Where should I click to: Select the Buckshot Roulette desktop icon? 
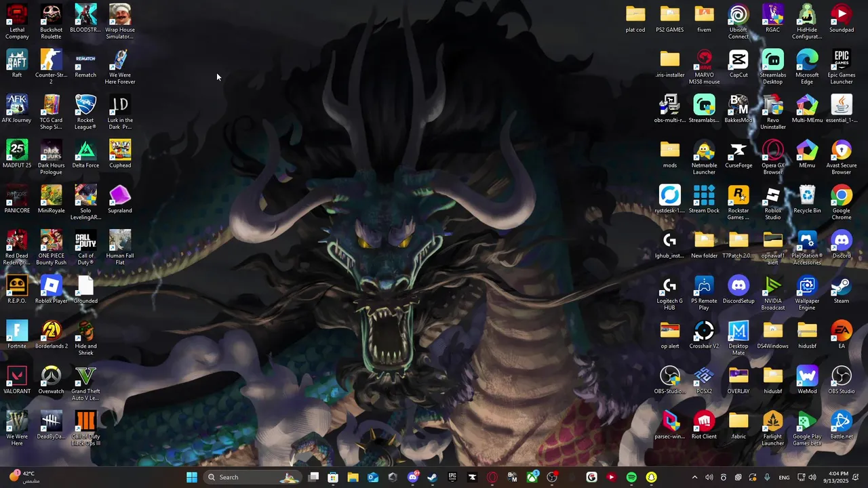(x=51, y=22)
